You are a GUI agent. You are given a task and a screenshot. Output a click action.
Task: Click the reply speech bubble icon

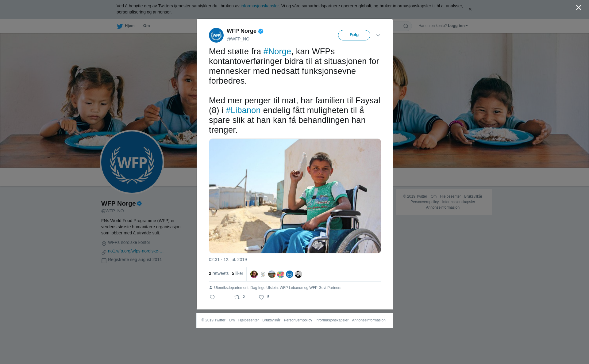click(212, 297)
